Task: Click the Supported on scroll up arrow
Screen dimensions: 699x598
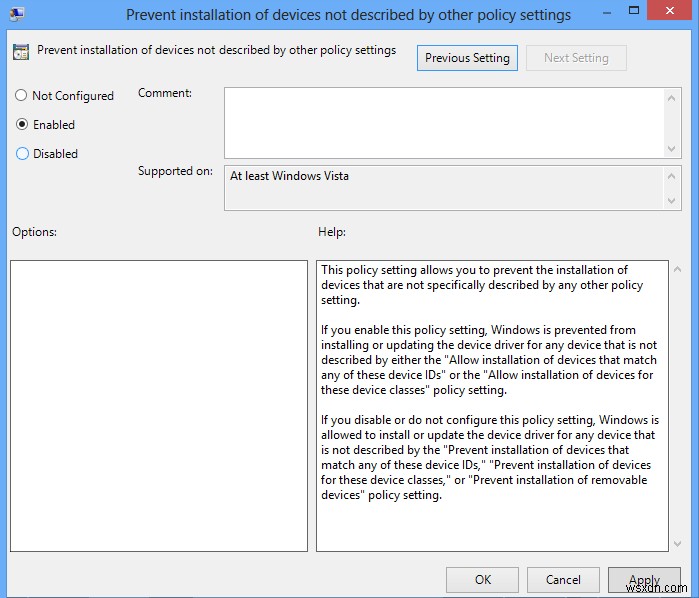Action: tap(671, 177)
